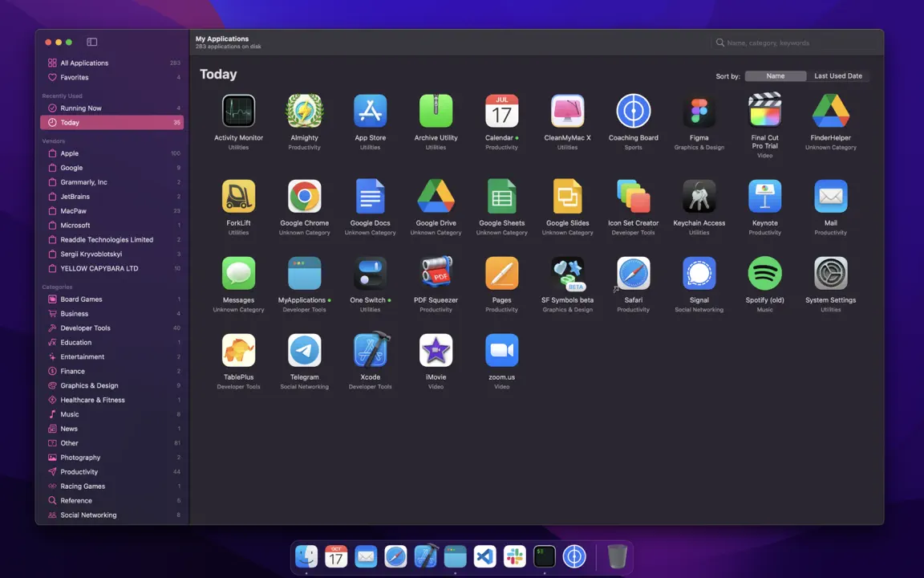Image resolution: width=924 pixels, height=578 pixels.
Task: Select the Xcode icon in the grid
Action: pyautogui.click(x=370, y=350)
